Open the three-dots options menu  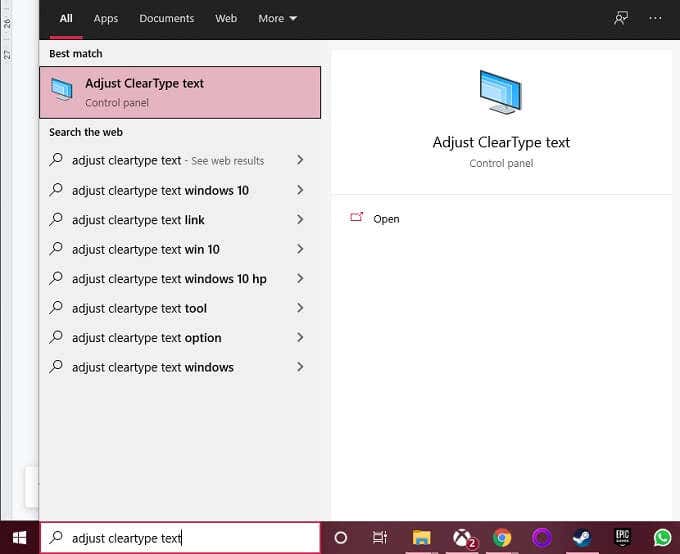coord(656,18)
